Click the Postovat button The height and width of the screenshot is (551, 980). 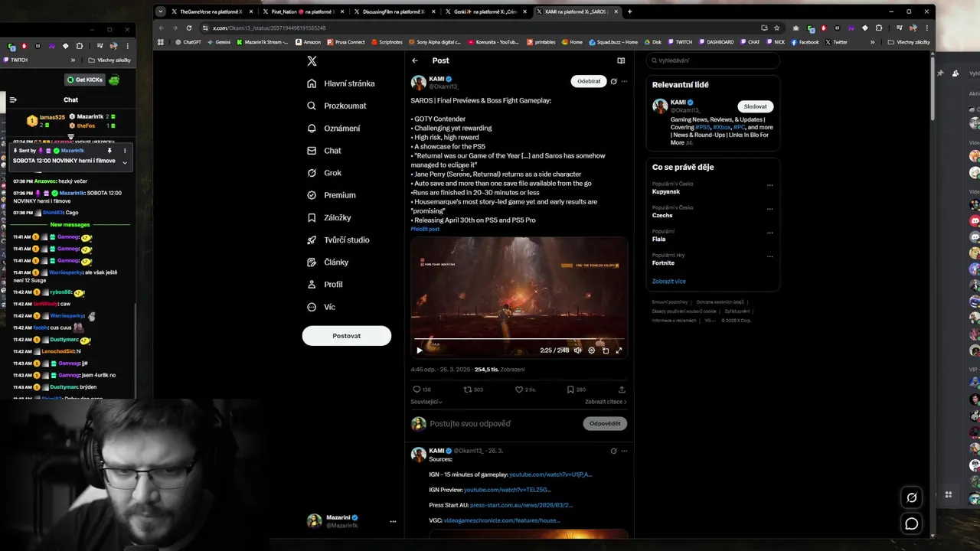346,336
